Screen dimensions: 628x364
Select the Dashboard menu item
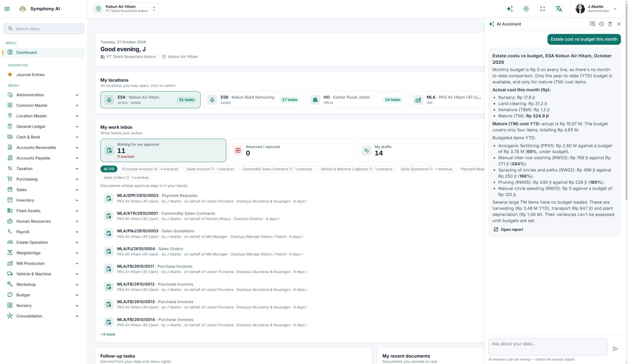point(44,52)
